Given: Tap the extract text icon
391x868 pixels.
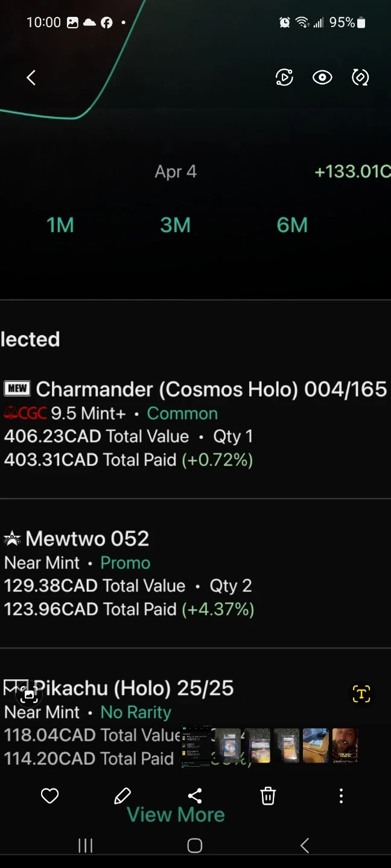Looking at the screenshot, I should pyautogui.click(x=361, y=694).
